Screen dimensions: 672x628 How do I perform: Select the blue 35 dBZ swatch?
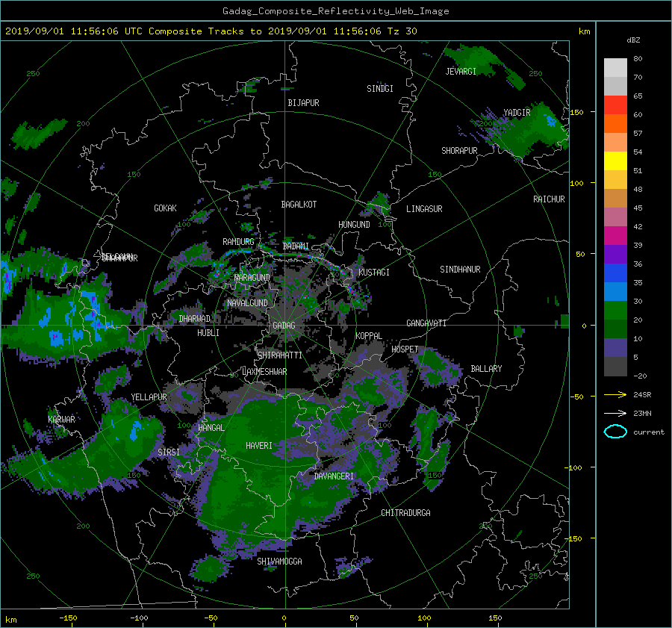tap(615, 273)
